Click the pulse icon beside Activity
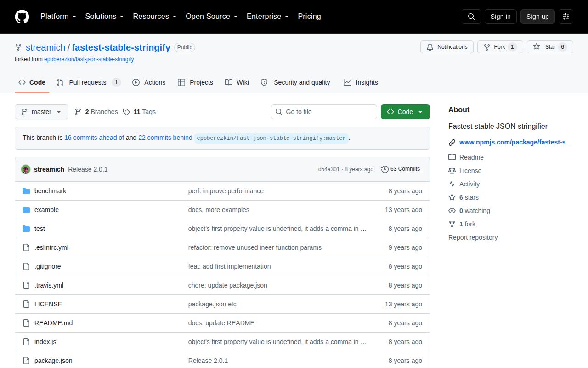 452,184
